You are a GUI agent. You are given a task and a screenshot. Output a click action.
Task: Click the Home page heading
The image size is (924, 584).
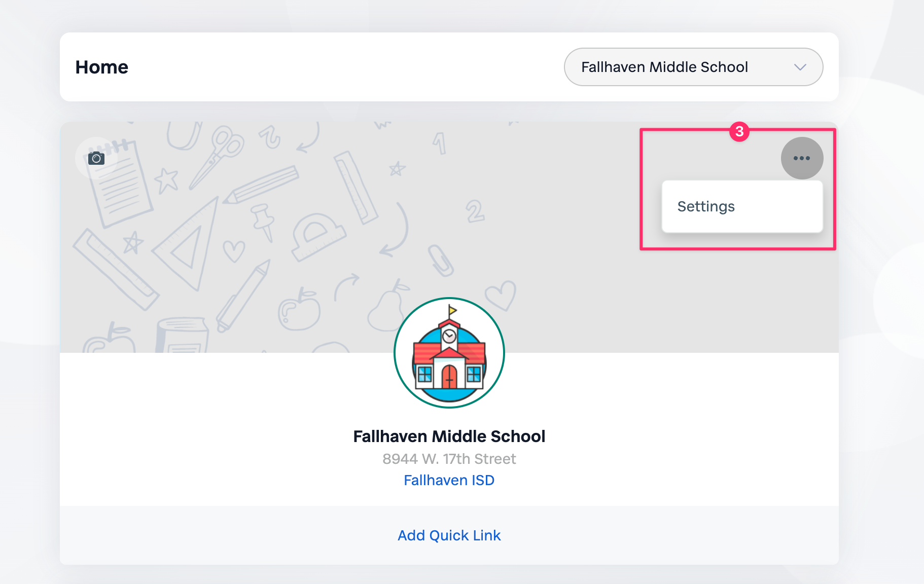[x=102, y=67]
